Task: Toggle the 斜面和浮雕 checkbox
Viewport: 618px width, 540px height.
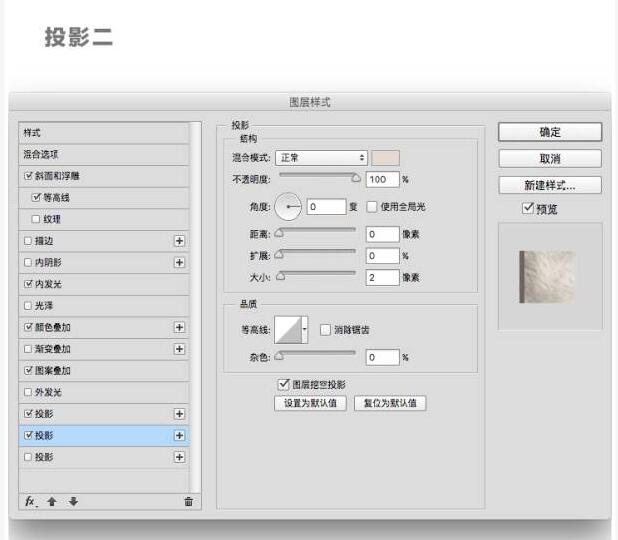Action: click(x=28, y=176)
